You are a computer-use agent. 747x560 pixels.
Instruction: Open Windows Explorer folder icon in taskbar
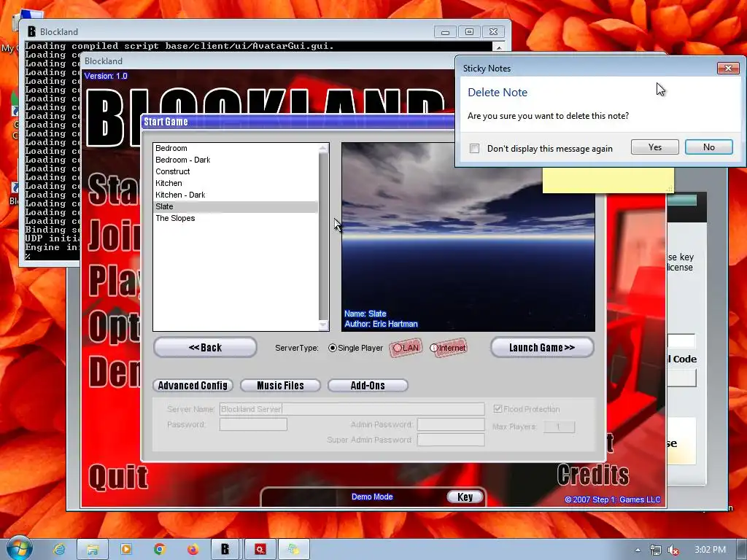point(93,550)
